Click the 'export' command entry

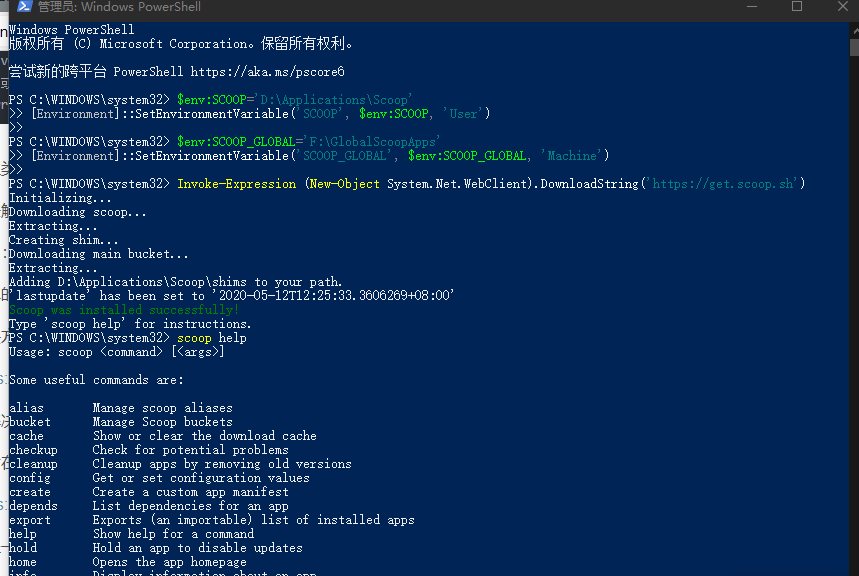(29, 519)
